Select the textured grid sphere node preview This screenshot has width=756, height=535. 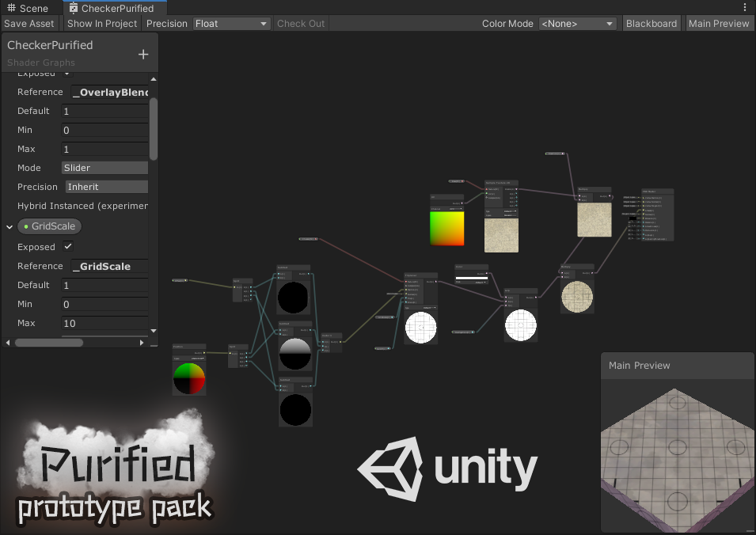point(577,297)
